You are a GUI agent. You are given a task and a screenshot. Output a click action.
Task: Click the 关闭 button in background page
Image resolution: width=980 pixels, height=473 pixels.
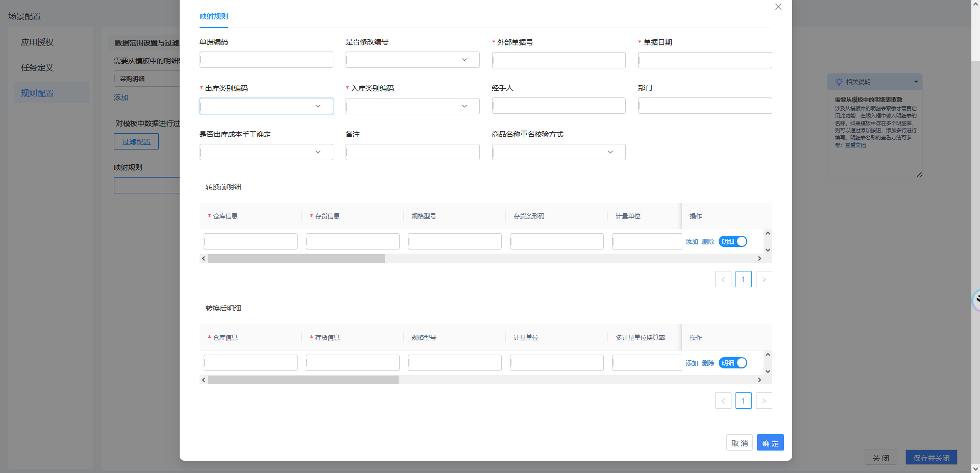click(881, 458)
